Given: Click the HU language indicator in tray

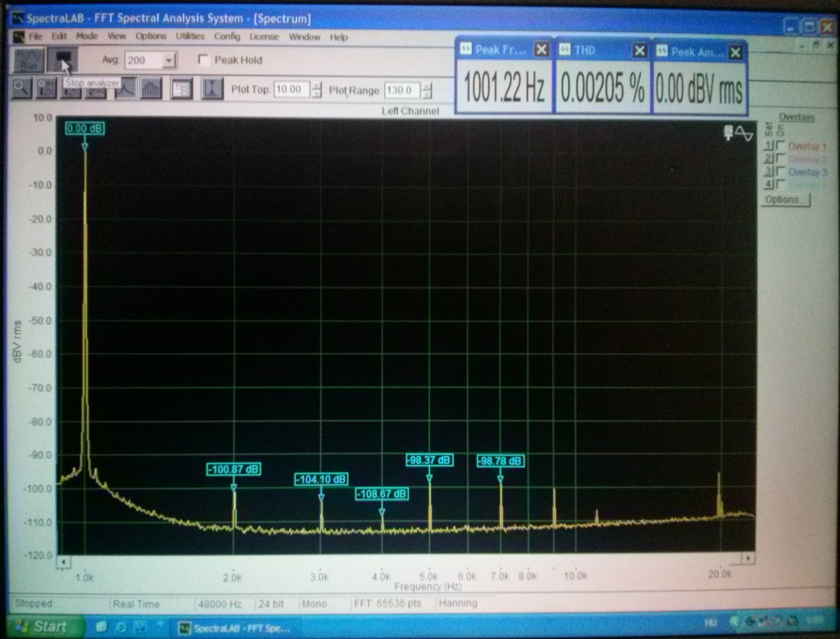Looking at the screenshot, I should 710,622.
